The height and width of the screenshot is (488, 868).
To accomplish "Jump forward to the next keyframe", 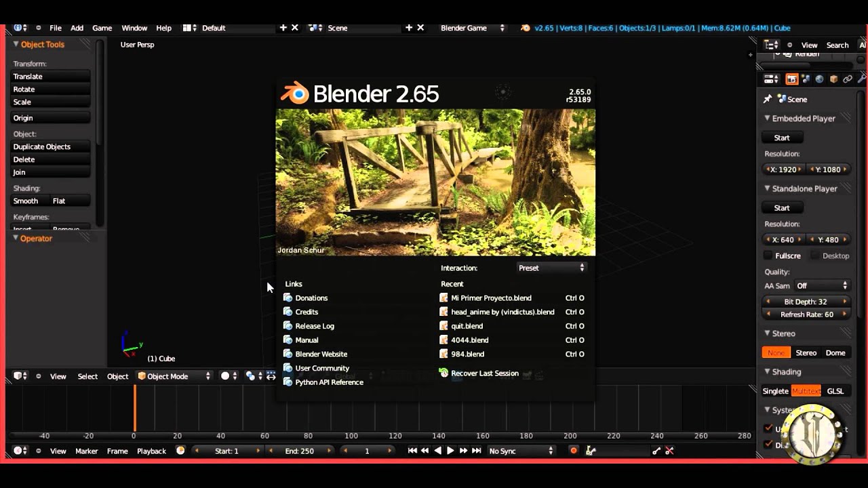I will click(x=463, y=451).
